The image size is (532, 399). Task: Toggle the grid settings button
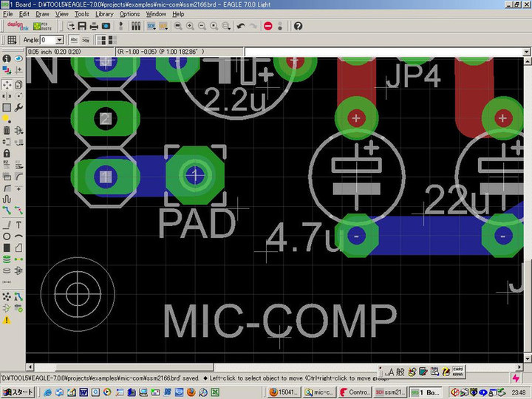(x=12, y=40)
